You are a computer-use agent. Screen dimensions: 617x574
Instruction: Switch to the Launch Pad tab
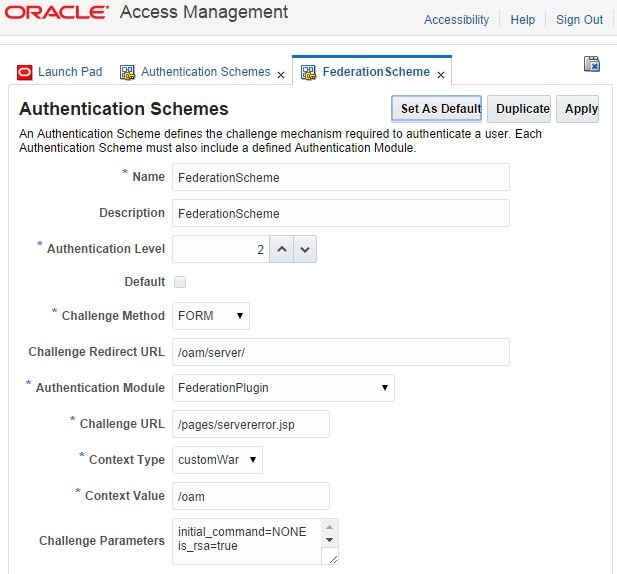(70, 72)
